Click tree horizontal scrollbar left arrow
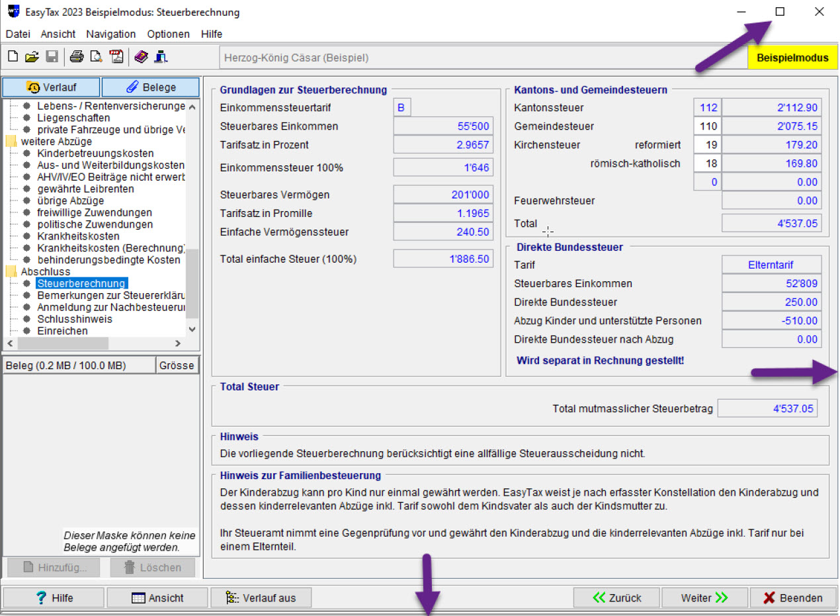 pyautogui.click(x=10, y=344)
